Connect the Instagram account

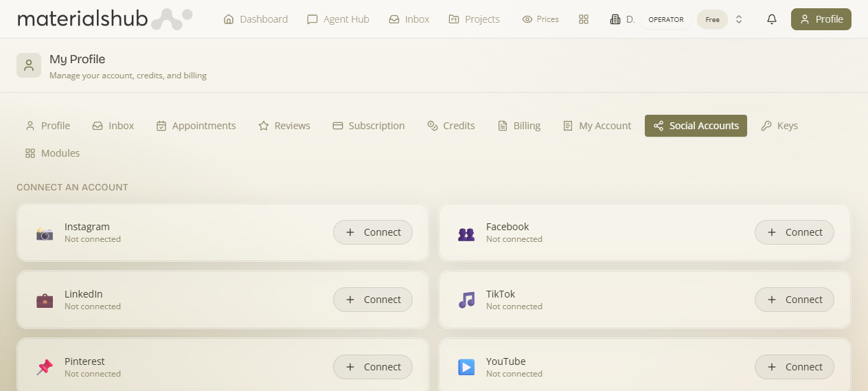[x=373, y=232]
